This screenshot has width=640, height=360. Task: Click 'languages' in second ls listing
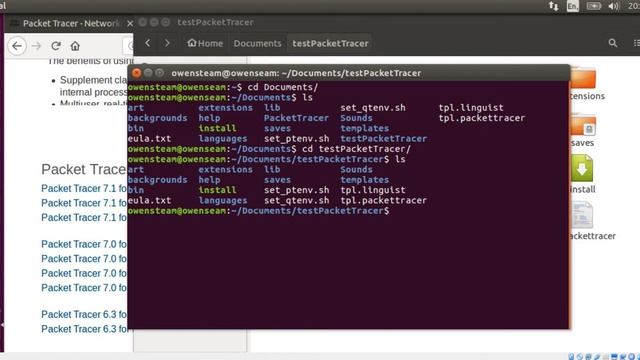coord(223,200)
